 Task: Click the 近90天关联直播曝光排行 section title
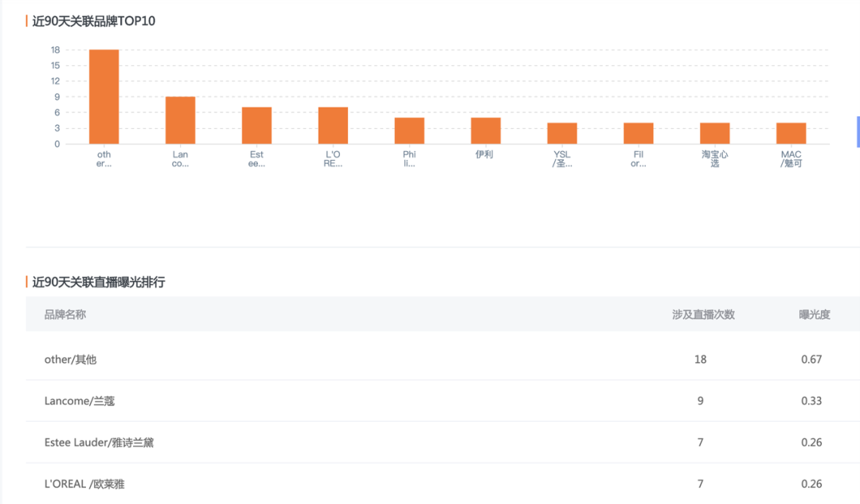(99, 282)
